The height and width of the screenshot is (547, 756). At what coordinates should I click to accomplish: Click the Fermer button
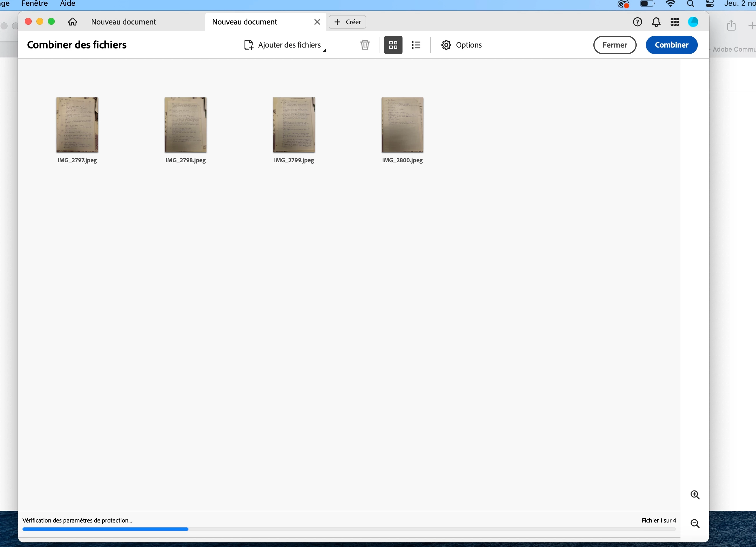[x=614, y=45]
